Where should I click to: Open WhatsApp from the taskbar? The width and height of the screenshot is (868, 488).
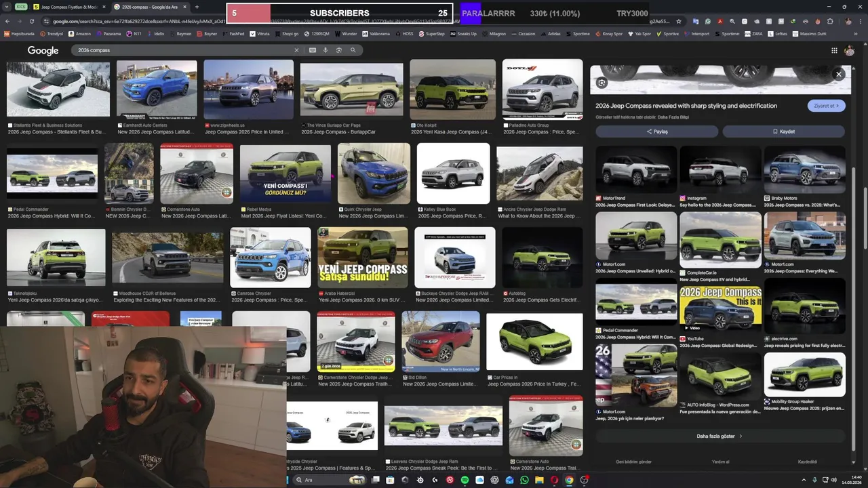pyautogui.click(x=524, y=480)
